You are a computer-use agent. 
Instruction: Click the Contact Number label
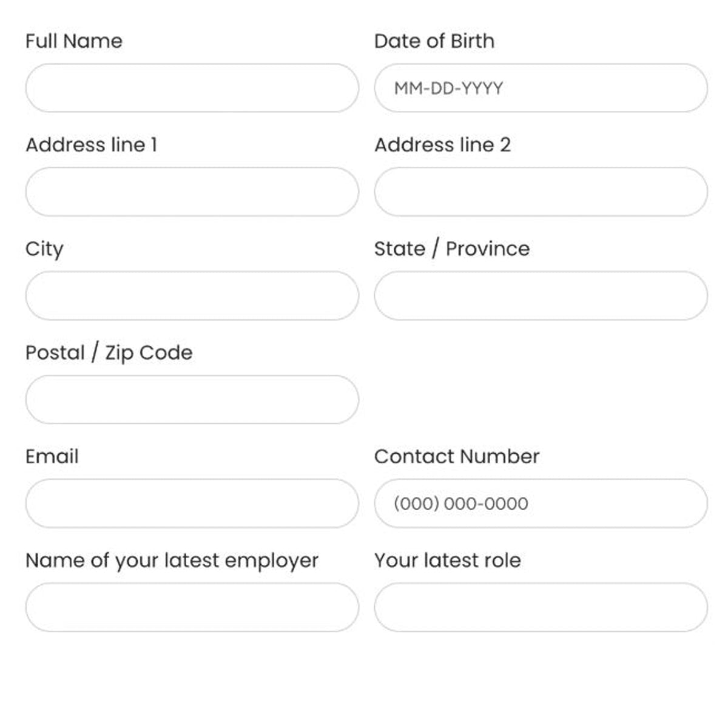[457, 456]
